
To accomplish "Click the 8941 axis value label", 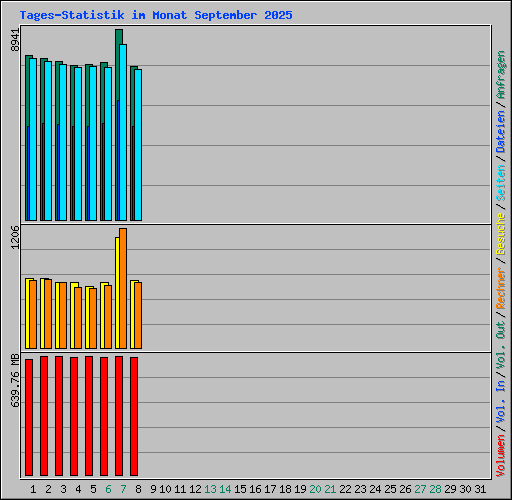I will (x=15, y=40).
